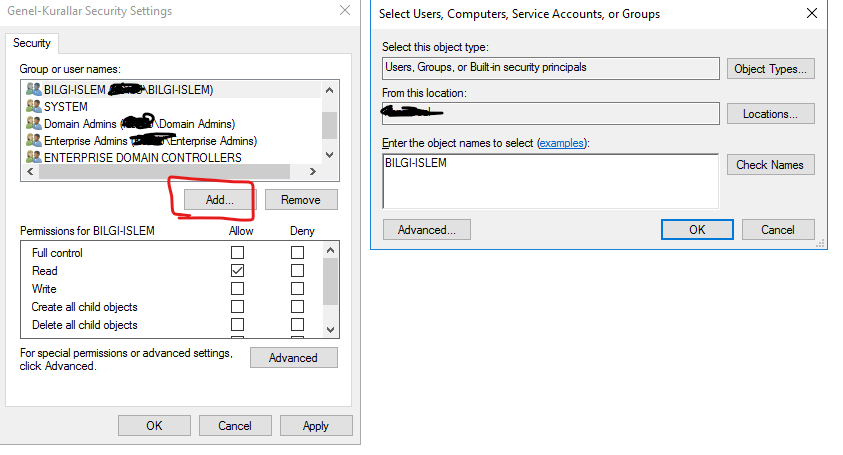Click the Apply button
The width and height of the screenshot is (843, 455).
(x=316, y=425)
